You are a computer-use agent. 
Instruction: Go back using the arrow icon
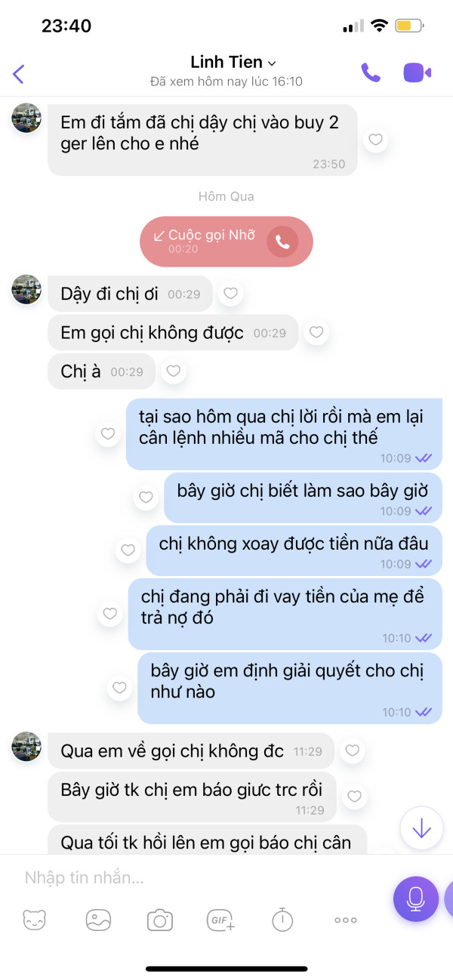(x=19, y=73)
